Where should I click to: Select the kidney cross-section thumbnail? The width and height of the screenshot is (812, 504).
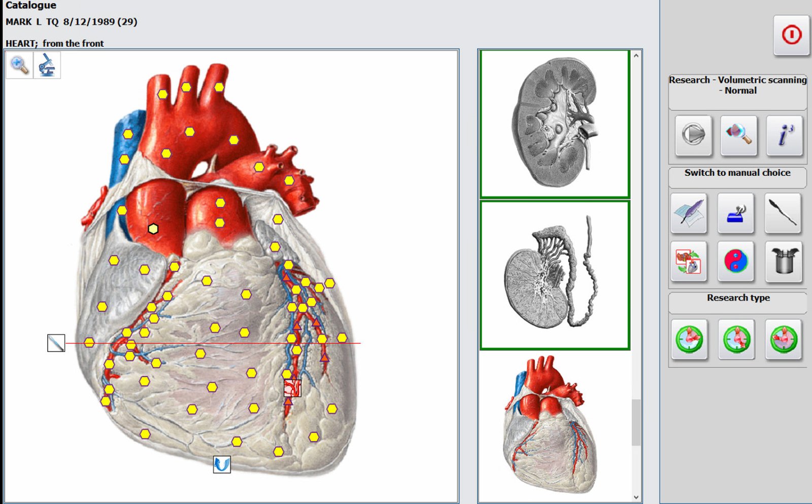(x=555, y=124)
